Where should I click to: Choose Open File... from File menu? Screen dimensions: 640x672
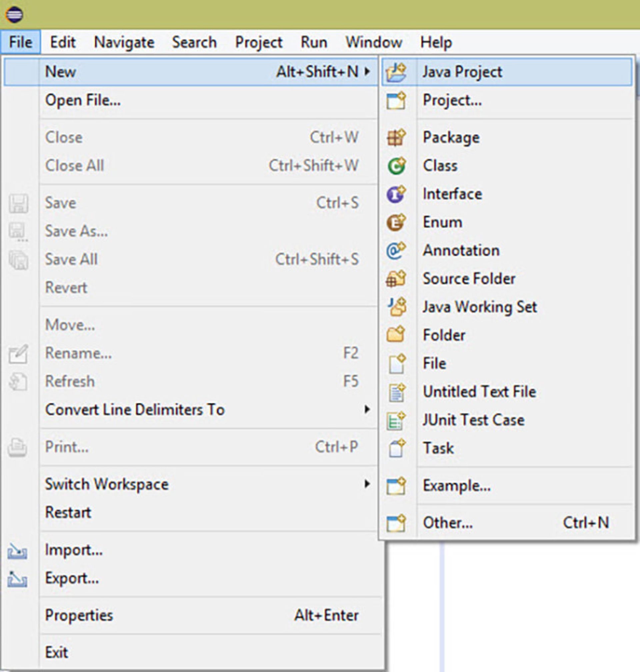coord(191,100)
